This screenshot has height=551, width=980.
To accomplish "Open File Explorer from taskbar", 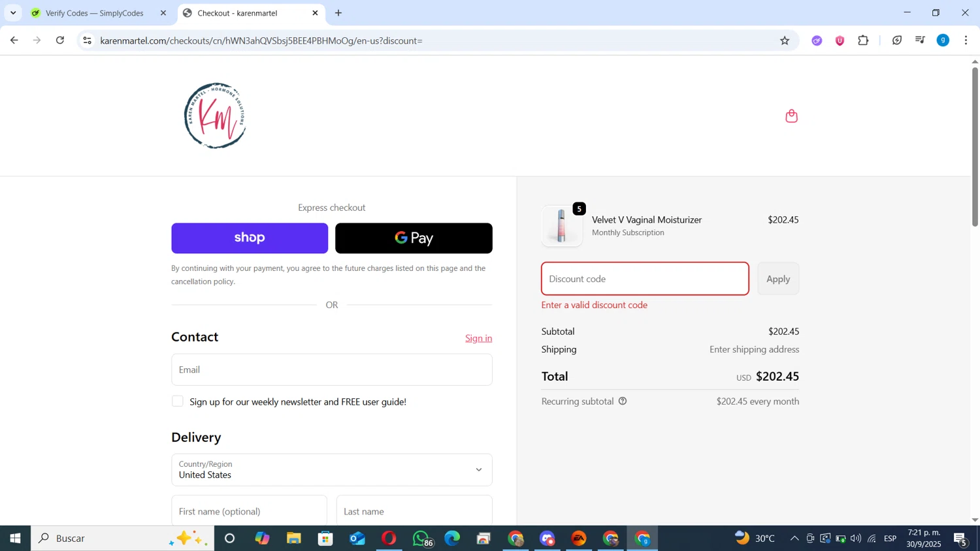I will coord(294,539).
